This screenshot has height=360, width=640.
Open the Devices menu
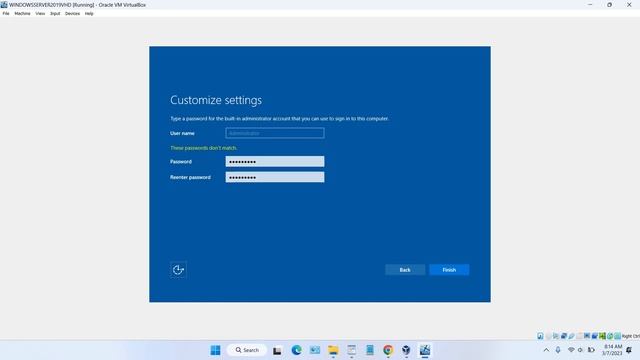coord(72,13)
